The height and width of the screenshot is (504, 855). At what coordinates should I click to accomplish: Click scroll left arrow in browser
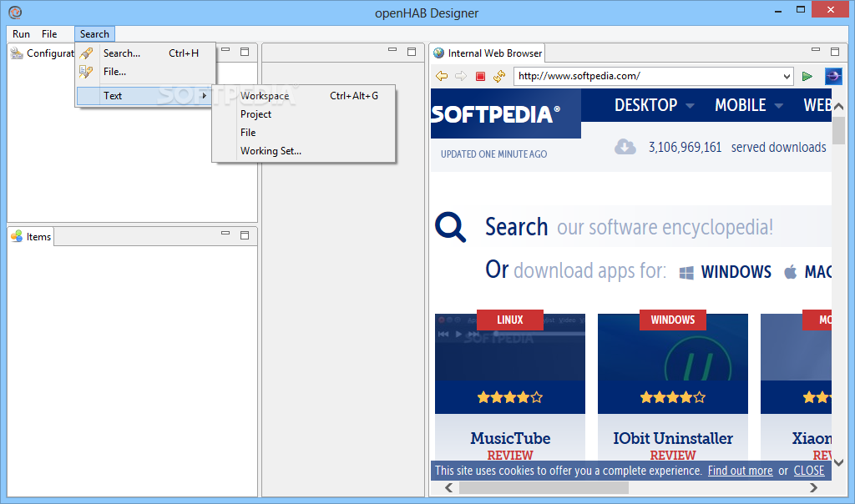coord(448,487)
